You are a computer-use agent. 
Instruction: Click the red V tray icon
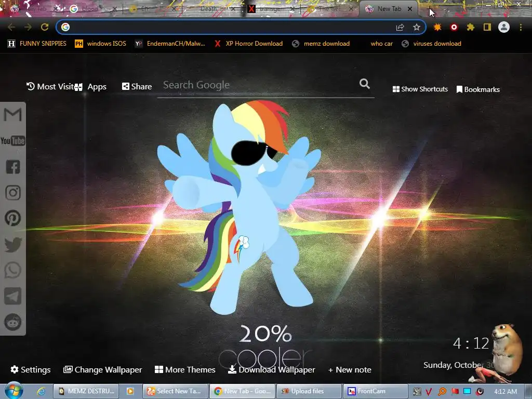(x=429, y=392)
